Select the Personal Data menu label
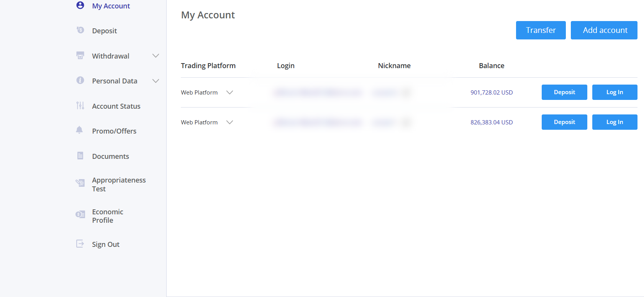 (x=115, y=81)
